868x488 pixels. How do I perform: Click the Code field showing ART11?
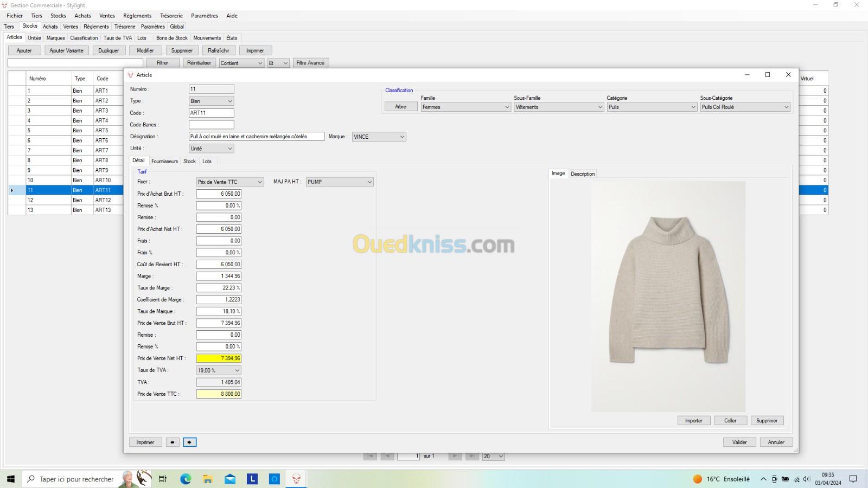(211, 113)
